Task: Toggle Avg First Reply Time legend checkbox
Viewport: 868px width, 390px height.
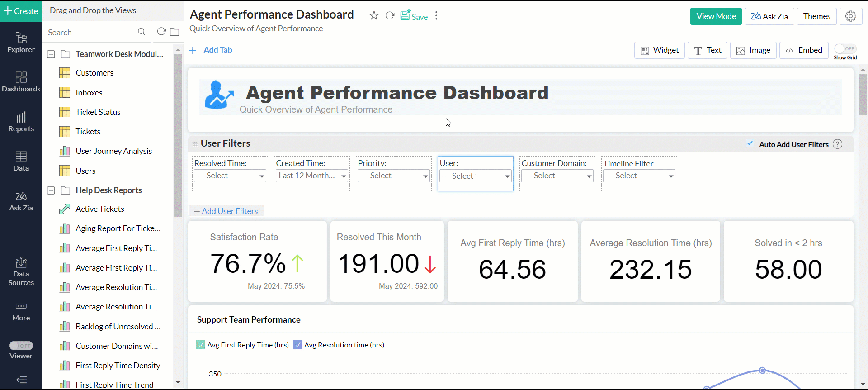Action: tap(201, 345)
